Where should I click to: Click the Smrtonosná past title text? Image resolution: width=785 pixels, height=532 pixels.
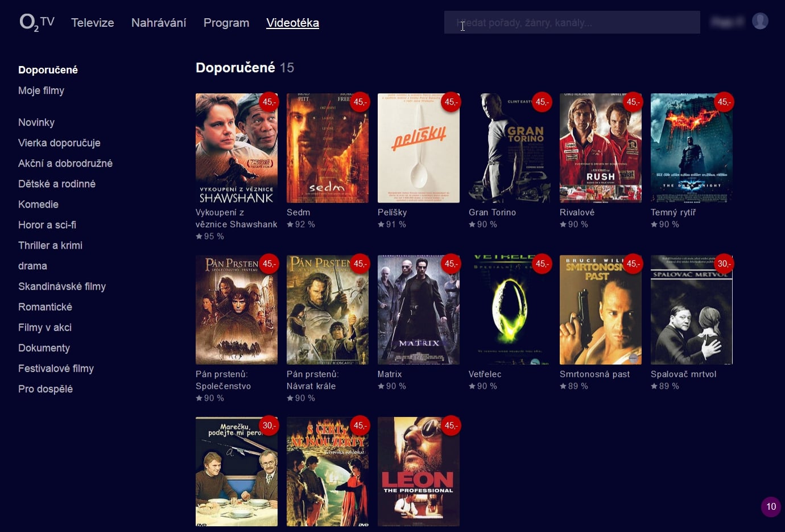pyautogui.click(x=594, y=374)
